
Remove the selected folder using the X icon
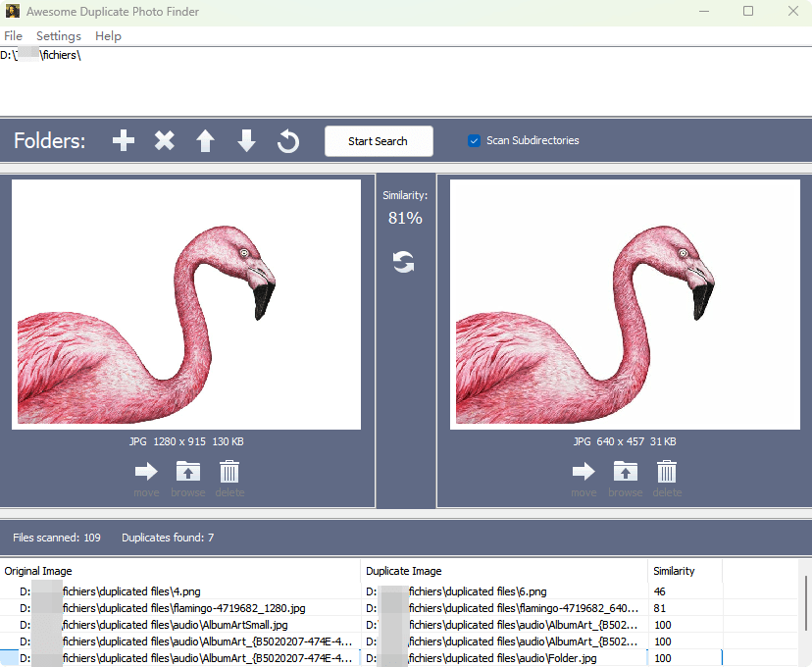pos(164,140)
